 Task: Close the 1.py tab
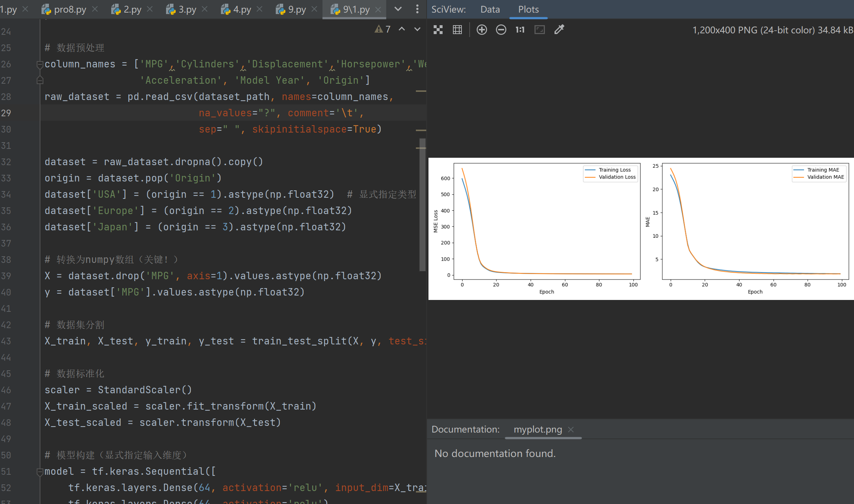(x=25, y=9)
